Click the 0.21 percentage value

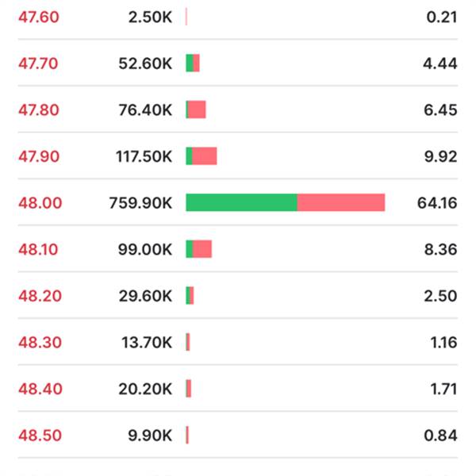[x=441, y=17]
